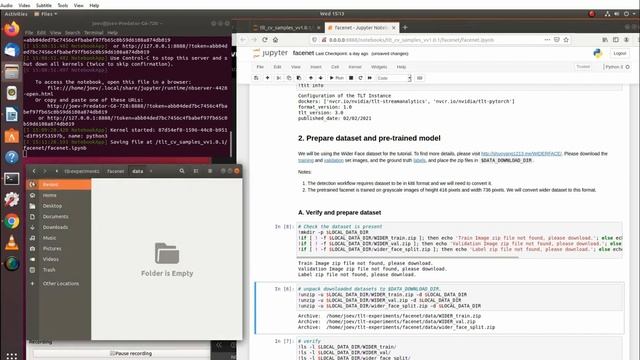Image resolution: width=640 pixels, height=360 pixels.
Task: Click the Jupyter logo
Action: tap(270, 53)
